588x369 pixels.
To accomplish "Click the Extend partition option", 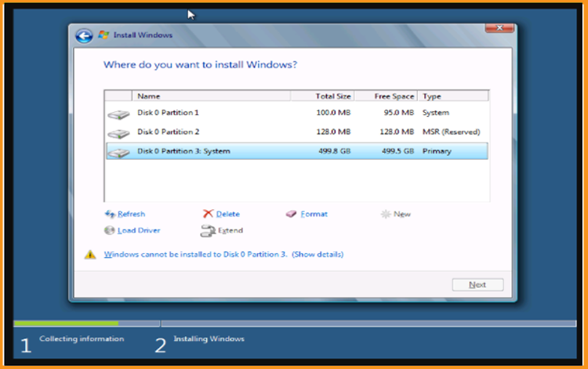I will tap(230, 230).
